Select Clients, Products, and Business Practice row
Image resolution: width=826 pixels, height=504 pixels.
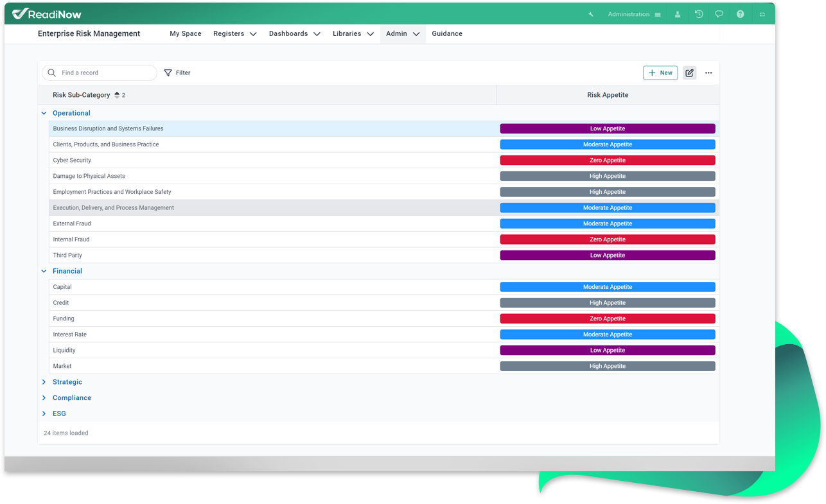pyautogui.click(x=384, y=144)
